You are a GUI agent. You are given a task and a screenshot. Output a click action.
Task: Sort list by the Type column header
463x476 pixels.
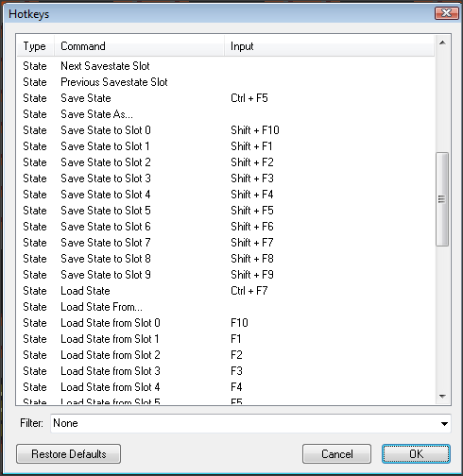[35, 46]
